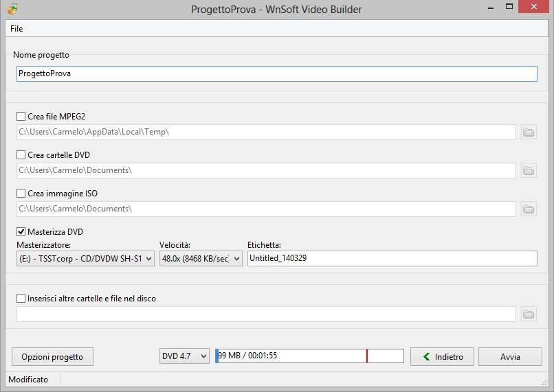Go back with the Indietro button
The width and height of the screenshot is (554, 392).
tap(442, 356)
